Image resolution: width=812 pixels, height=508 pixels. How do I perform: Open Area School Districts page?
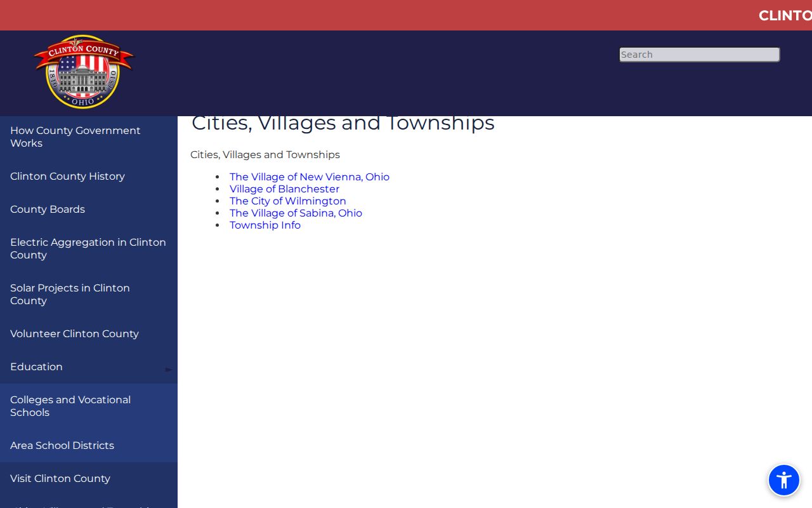click(x=89, y=445)
